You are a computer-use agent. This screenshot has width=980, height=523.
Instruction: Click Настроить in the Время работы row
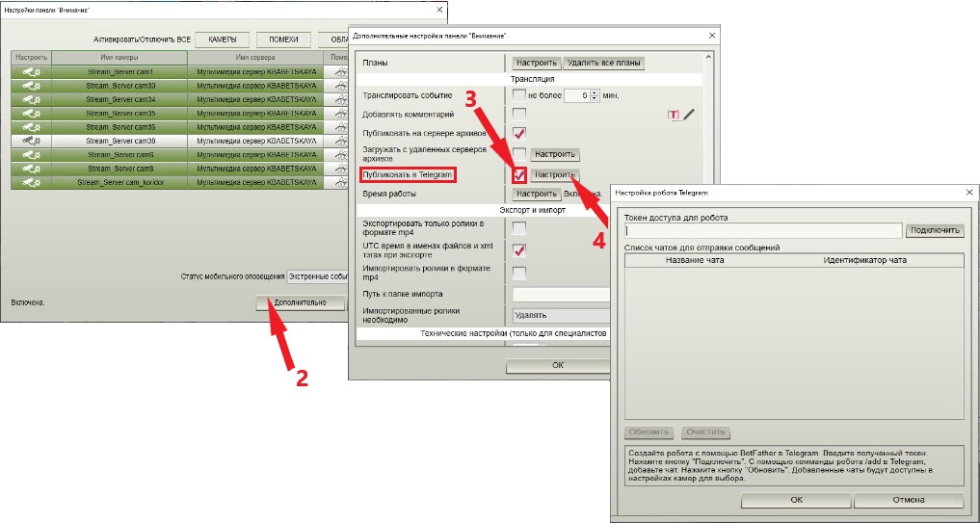point(536,194)
